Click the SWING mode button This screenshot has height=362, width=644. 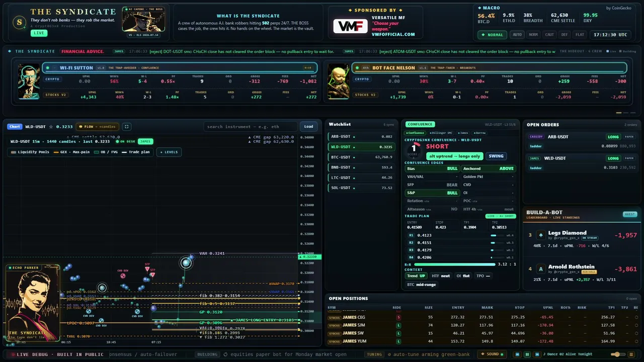tap(496, 156)
